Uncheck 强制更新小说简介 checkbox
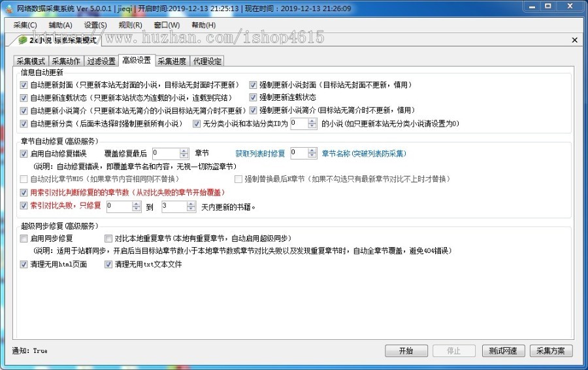 pos(253,110)
